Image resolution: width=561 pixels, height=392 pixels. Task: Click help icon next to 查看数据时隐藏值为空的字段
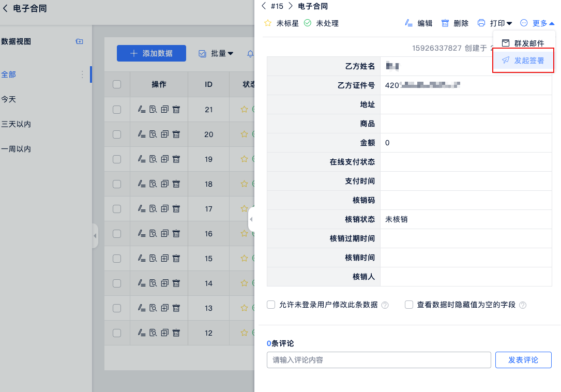coord(523,305)
